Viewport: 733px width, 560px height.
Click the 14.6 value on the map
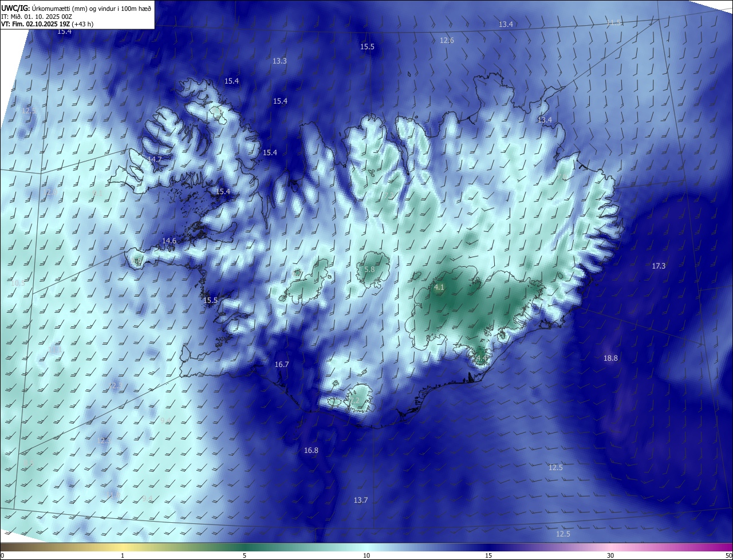click(x=169, y=240)
